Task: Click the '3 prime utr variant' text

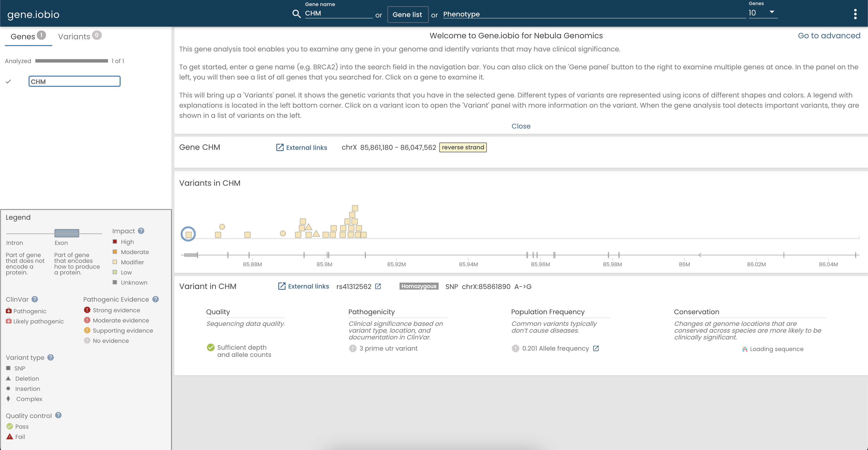Action: point(388,348)
